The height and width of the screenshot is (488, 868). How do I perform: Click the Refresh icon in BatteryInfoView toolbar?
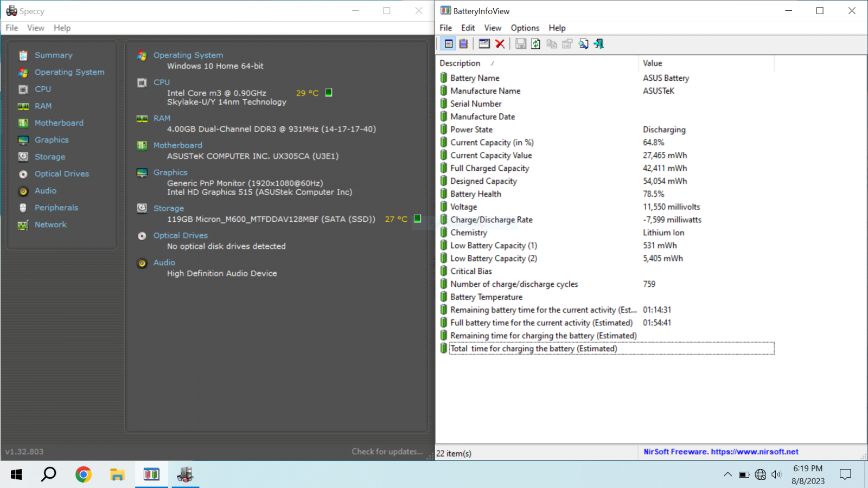[x=535, y=44]
